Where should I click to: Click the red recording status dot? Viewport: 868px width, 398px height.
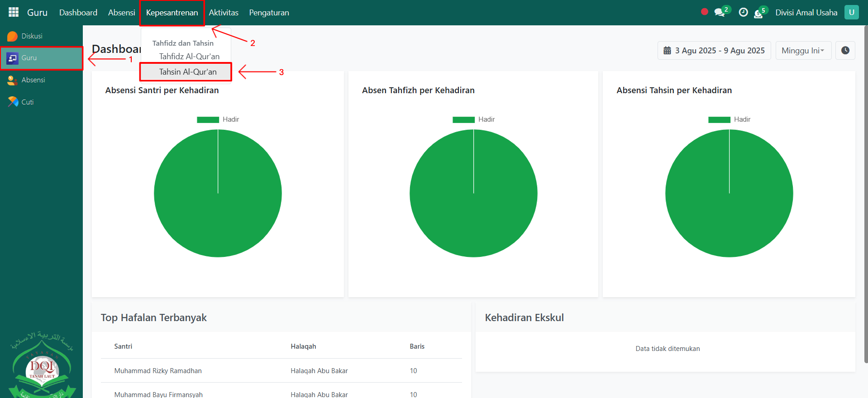point(704,12)
